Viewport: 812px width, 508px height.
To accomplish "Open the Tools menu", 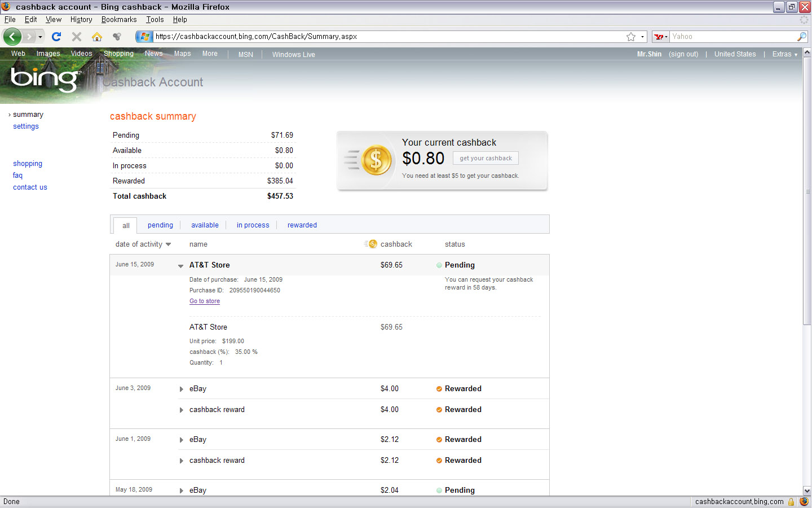I will 155,19.
